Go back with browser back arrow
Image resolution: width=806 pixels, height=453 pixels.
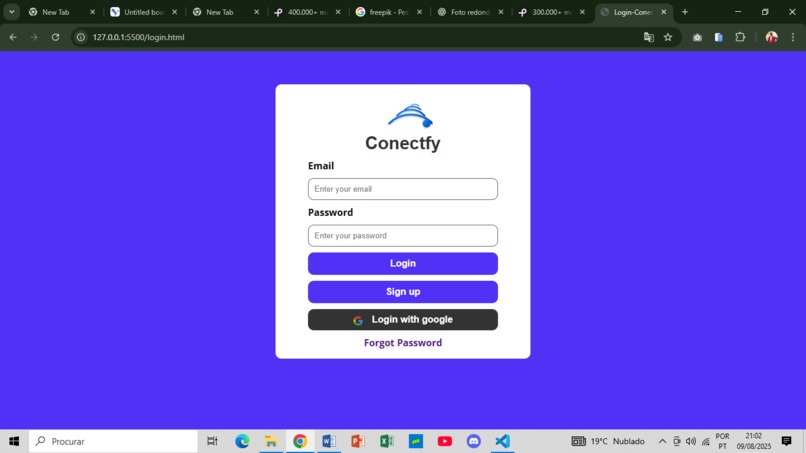pos(13,37)
